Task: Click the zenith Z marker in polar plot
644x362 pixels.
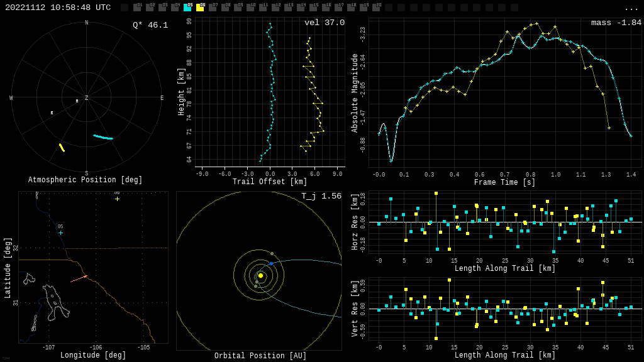Action: click(87, 98)
